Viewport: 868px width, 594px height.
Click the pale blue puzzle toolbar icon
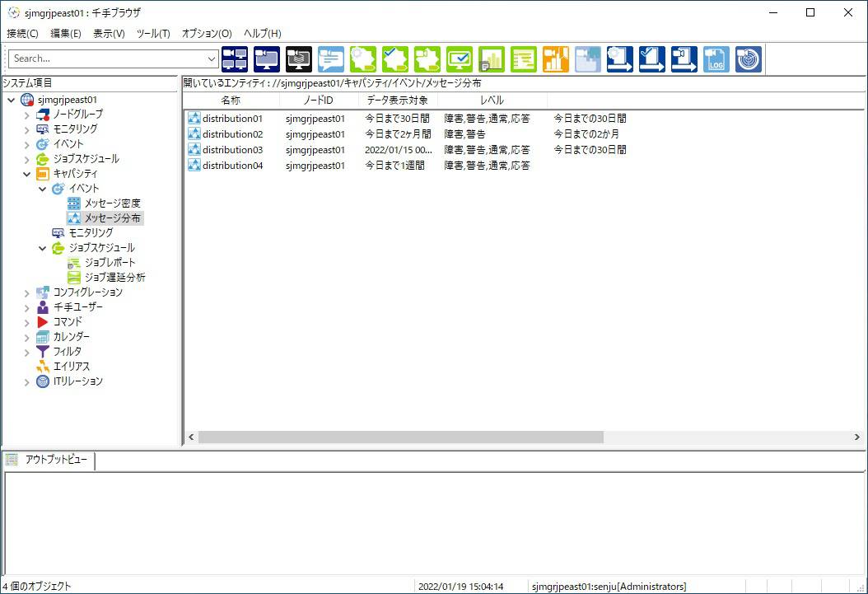(588, 59)
